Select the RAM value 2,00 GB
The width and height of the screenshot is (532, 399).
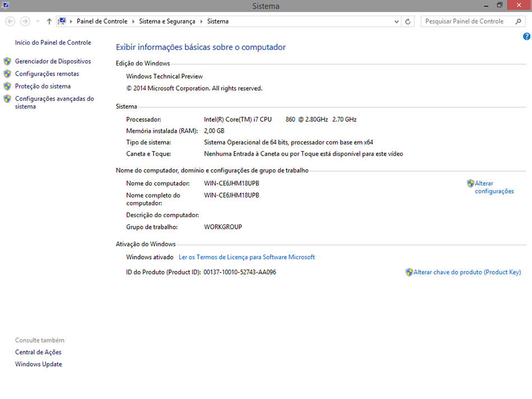[214, 131]
